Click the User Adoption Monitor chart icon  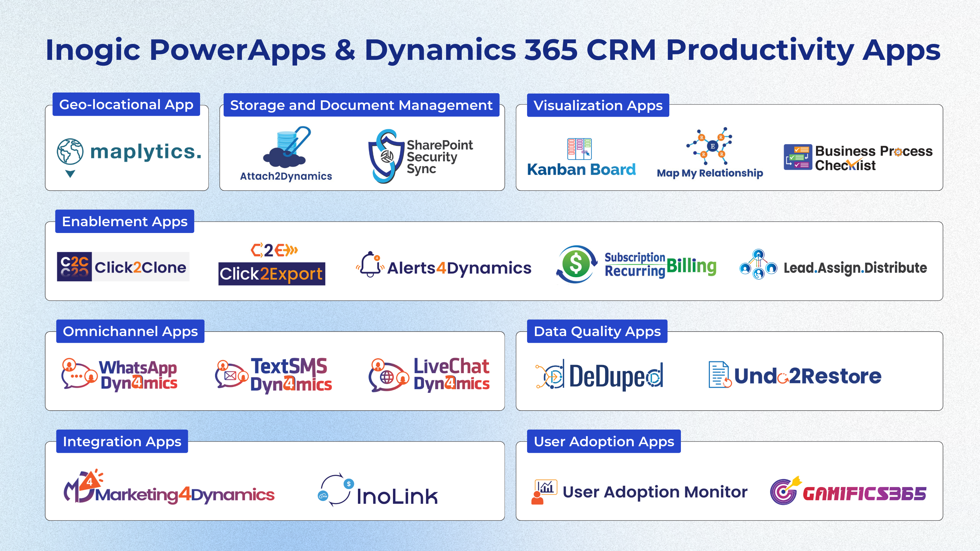click(544, 492)
